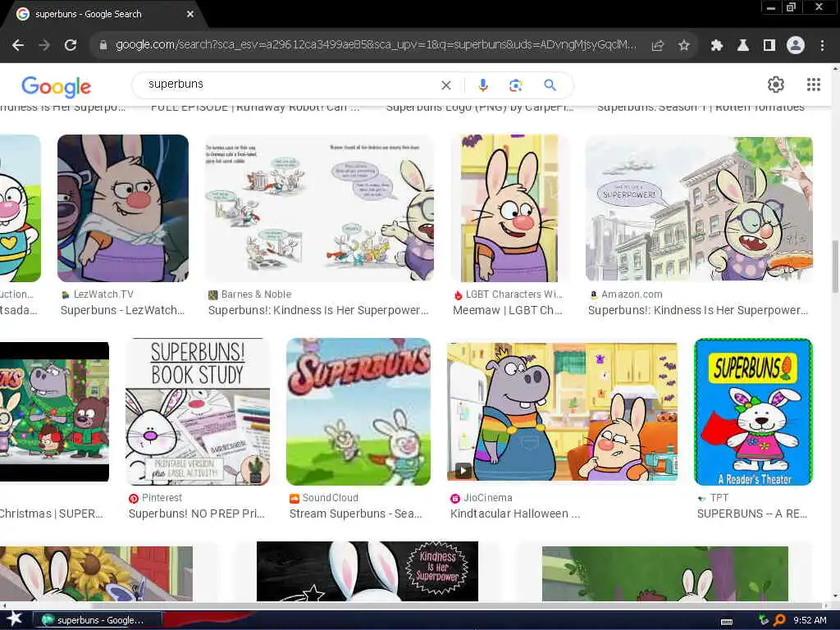Open the TPT Reader's Theater image

click(753, 412)
